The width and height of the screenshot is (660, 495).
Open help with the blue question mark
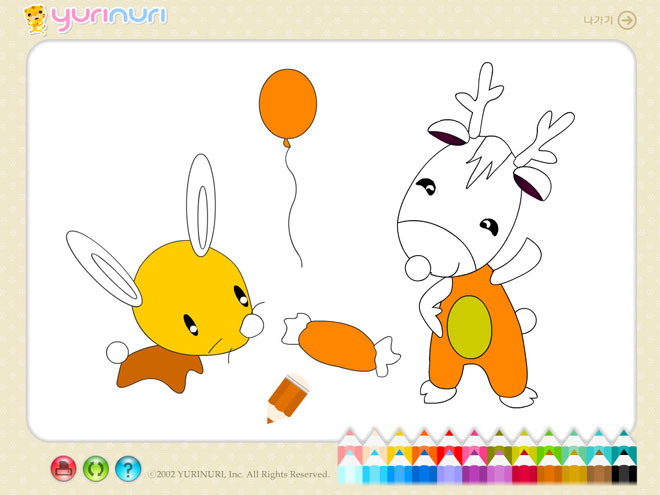click(x=128, y=467)
